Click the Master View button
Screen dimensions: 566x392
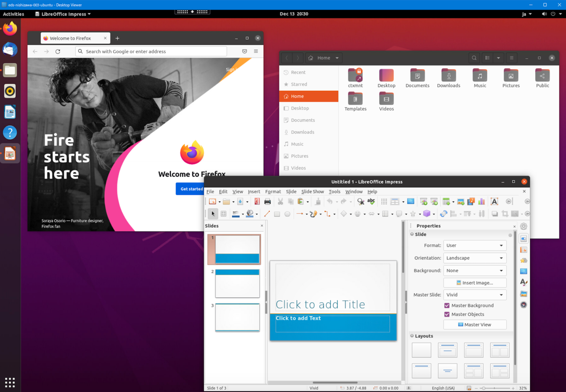tap(474, 325)
